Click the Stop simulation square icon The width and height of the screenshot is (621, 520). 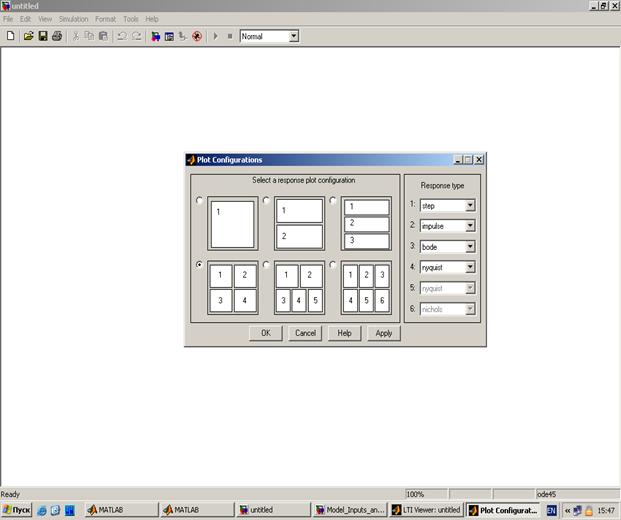point(229,36)
